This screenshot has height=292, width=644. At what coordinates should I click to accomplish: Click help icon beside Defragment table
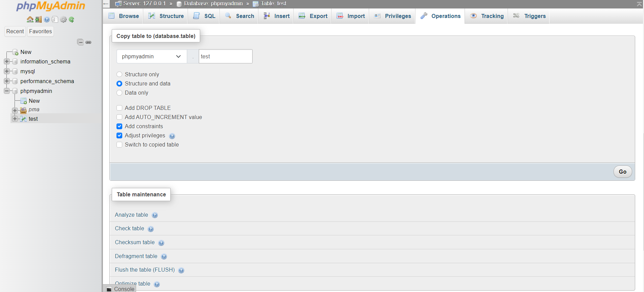pos(164,257)
